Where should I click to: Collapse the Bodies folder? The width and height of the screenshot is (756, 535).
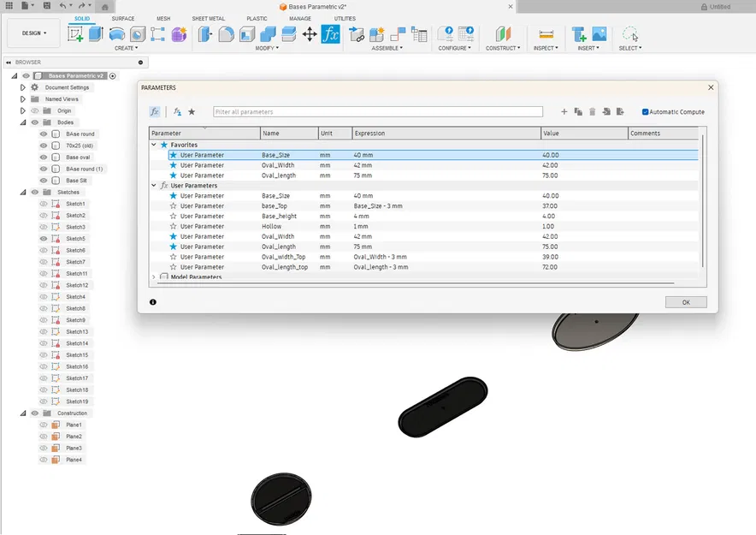[22, 122]
